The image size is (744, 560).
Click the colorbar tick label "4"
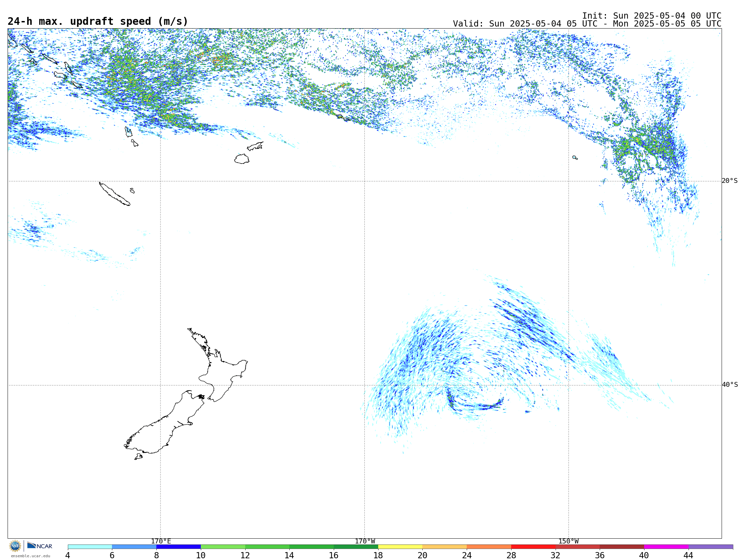68,556
